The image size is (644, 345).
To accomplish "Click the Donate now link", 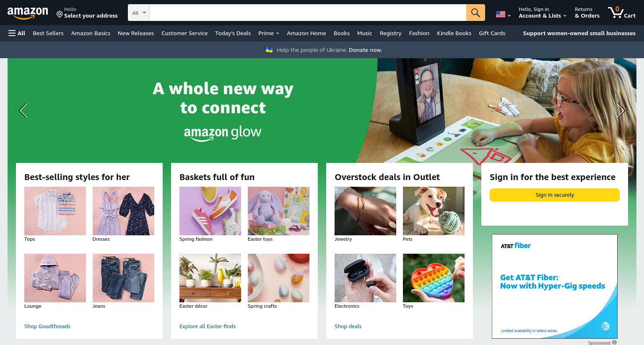I will (x=365, y=50).
